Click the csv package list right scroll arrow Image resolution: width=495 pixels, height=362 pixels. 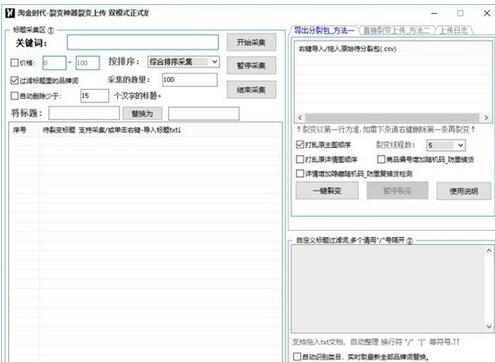point(486,118)
